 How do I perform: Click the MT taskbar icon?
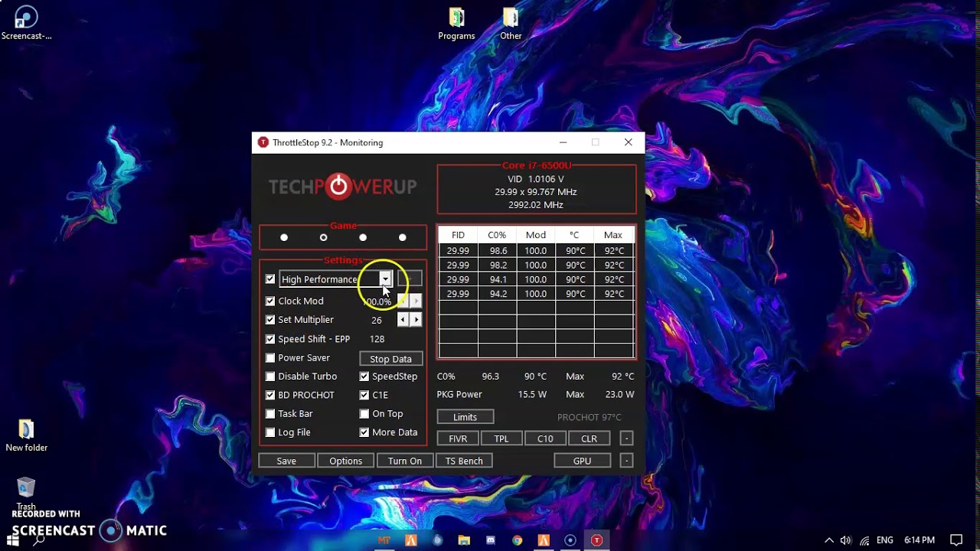pyautogui.click(x=384, y=540)
